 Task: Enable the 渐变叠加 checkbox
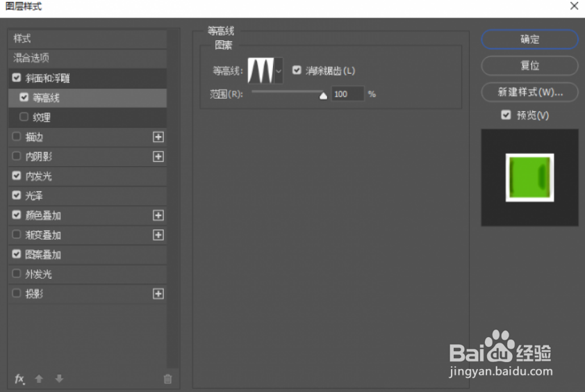tap(17, 234)
